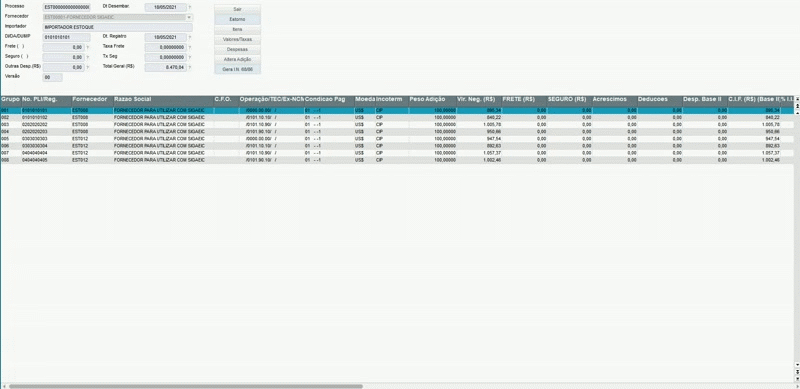
Task: Select the Condicao Pag column header
Action: pyautogui.click(x=329, y=99)
